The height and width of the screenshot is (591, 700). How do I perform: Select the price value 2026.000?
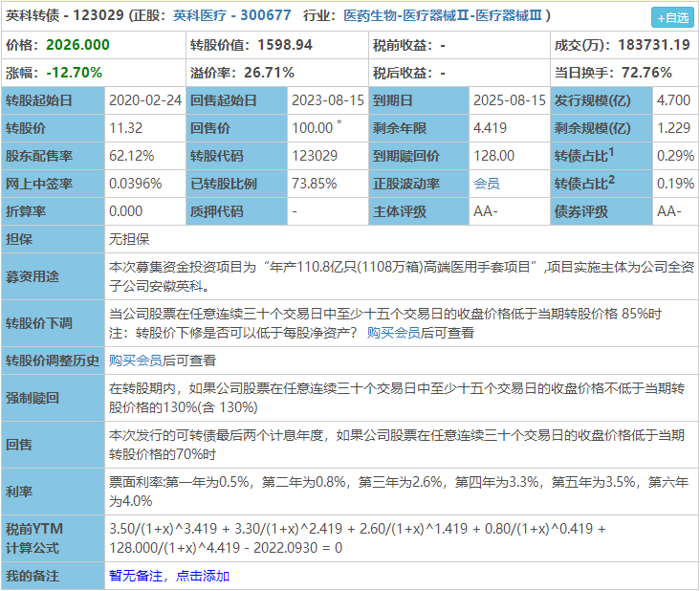click(x=77, y=45)
